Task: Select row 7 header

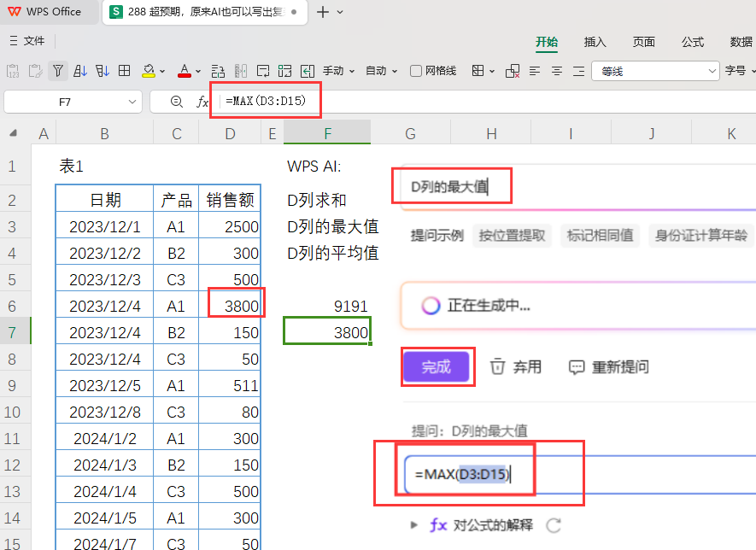Action: point(15,332)
